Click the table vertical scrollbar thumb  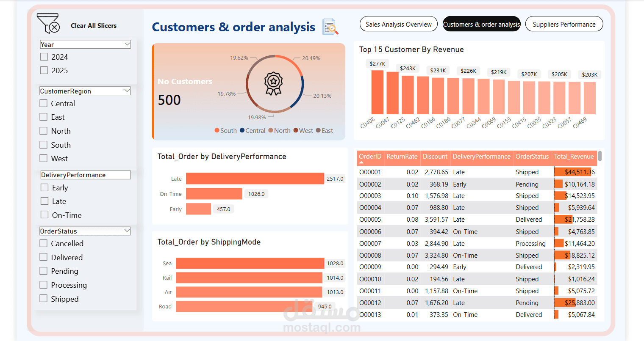600,156
